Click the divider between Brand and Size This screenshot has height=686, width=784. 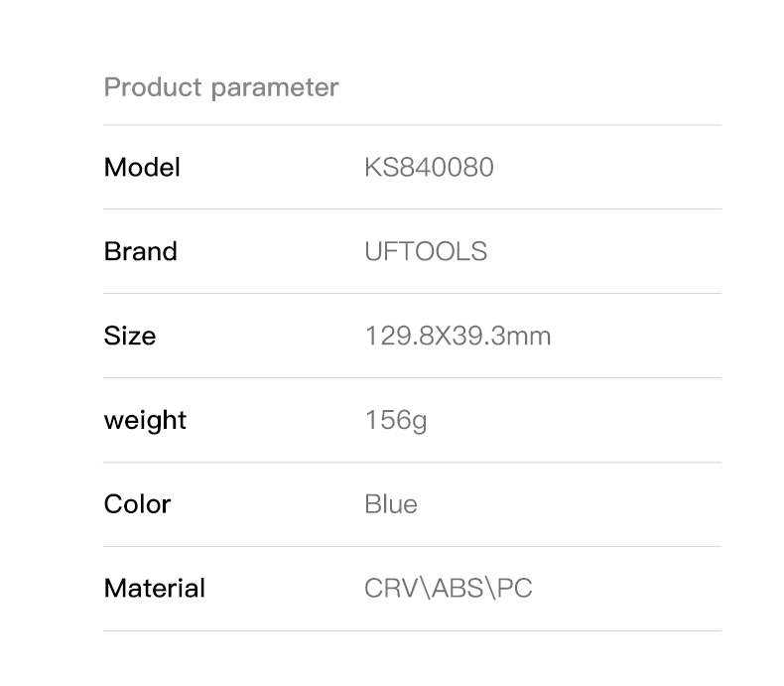[412, 294]
